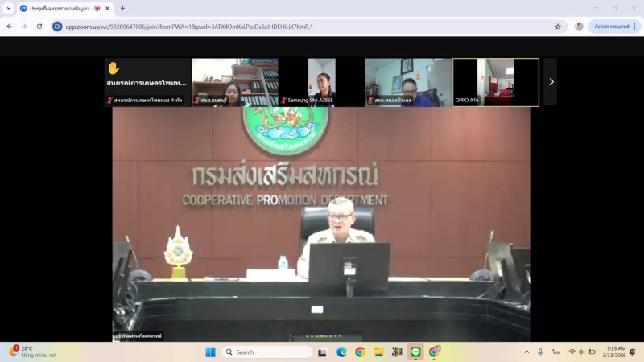Show next participants with right arrow
644x362 pixels.
pos(551,81)
